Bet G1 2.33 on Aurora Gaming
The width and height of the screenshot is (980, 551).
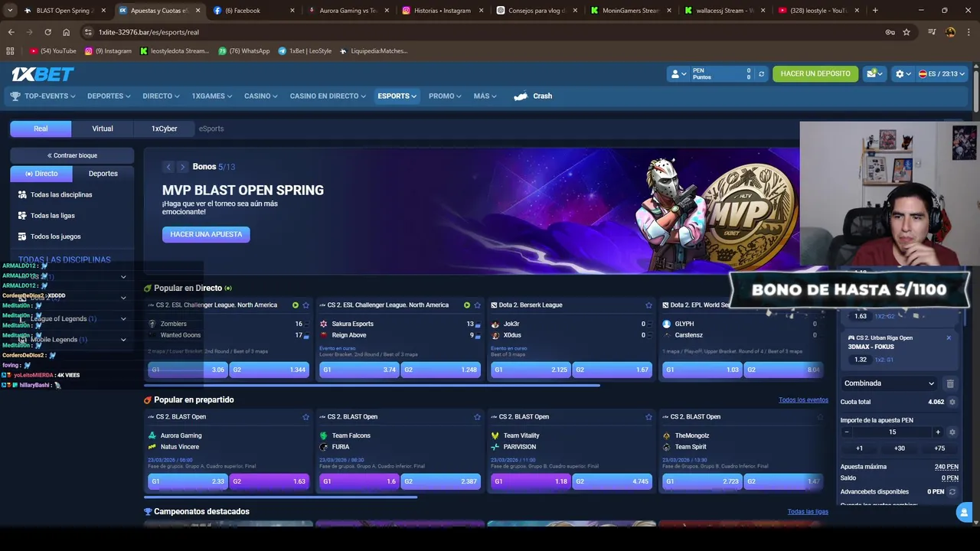click(x=188, y=481)
